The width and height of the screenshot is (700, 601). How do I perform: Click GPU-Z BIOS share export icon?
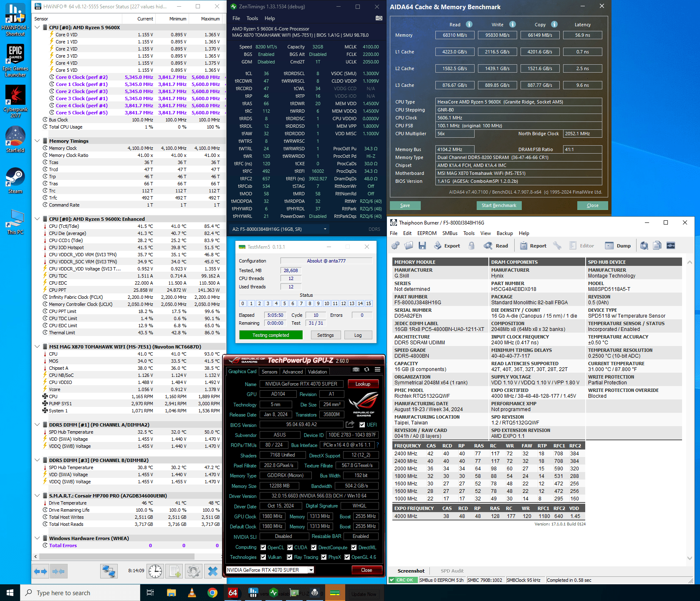tap(350, 424)
